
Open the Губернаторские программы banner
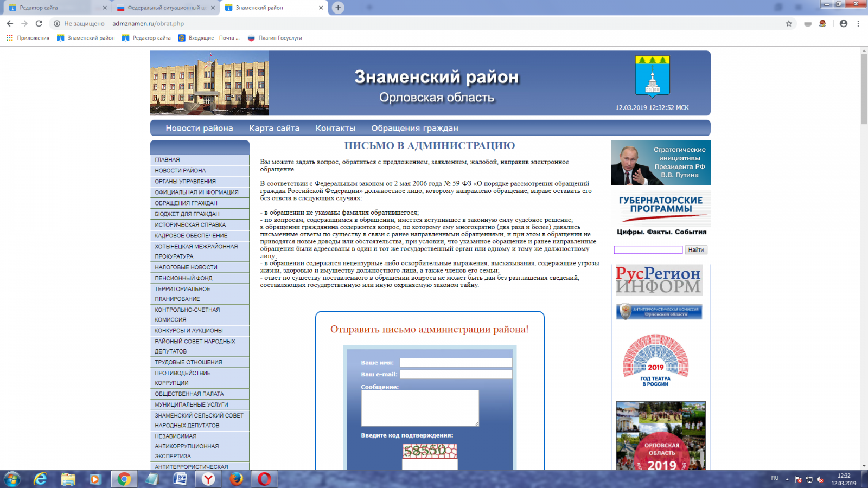661,214
